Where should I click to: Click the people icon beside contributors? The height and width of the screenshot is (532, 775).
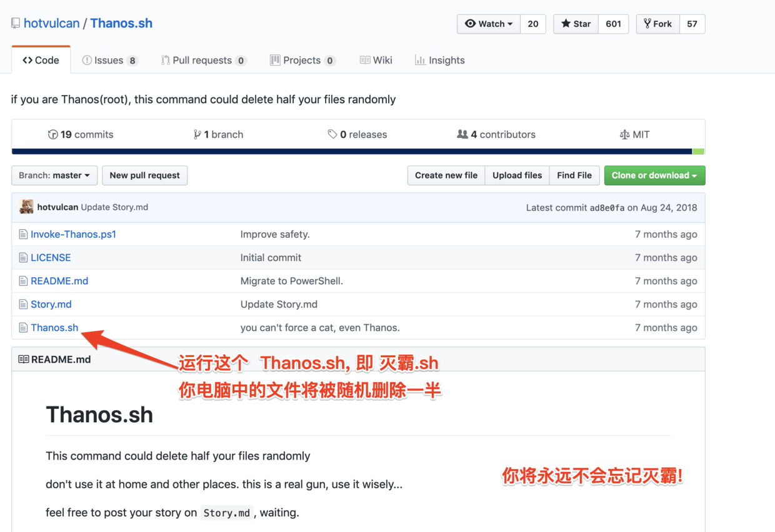point(462,134)
